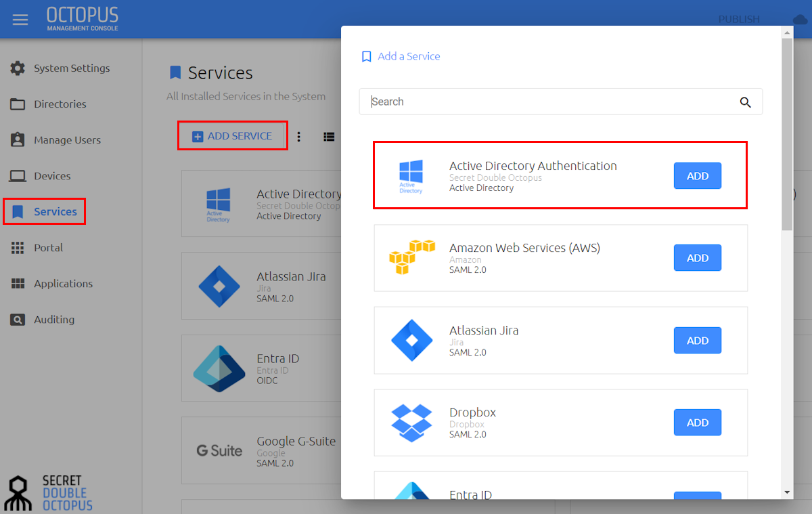Click the "Add a Service" dialog heading

(x=409, y=57)
